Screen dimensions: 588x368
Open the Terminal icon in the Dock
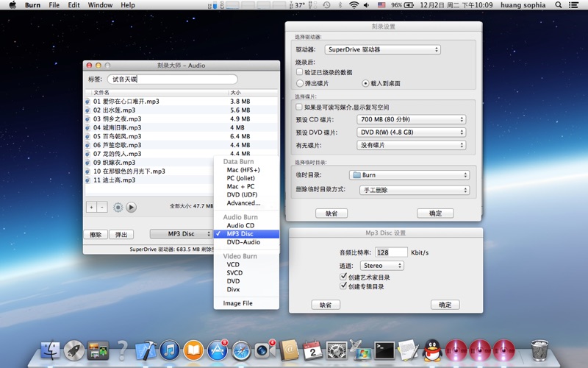click(x=384, y=350)
